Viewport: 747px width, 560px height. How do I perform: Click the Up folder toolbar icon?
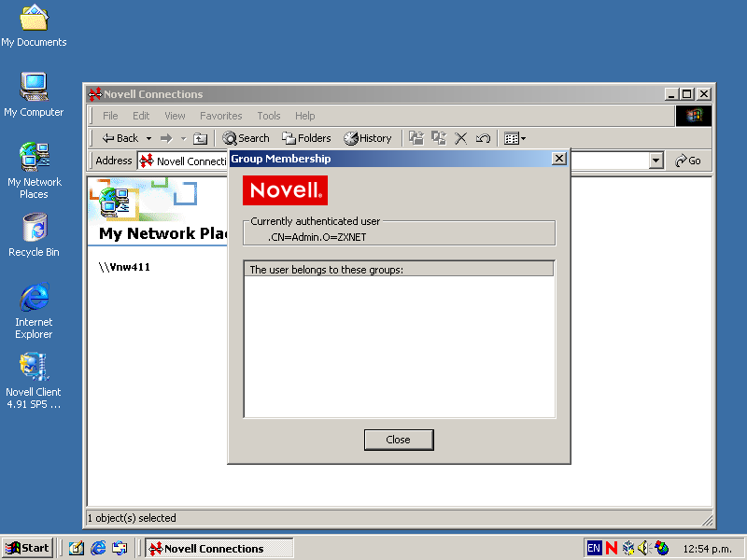pos(200,138)
